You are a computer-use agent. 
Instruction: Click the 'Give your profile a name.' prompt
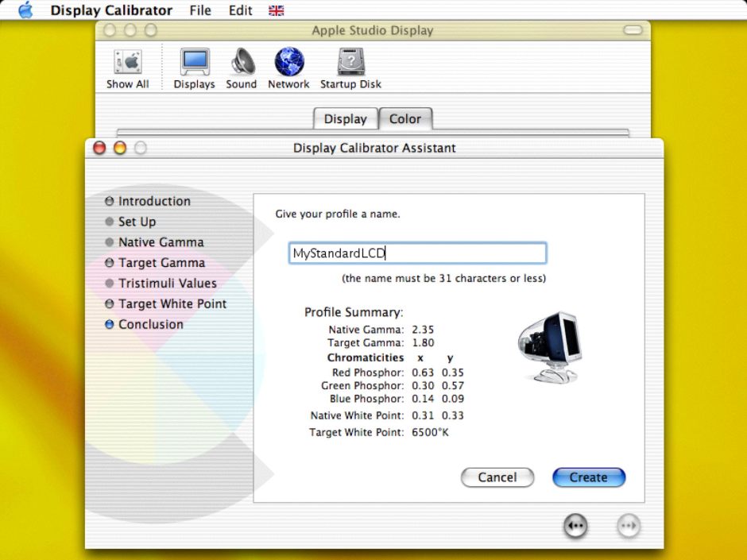(x=338, y=214)
